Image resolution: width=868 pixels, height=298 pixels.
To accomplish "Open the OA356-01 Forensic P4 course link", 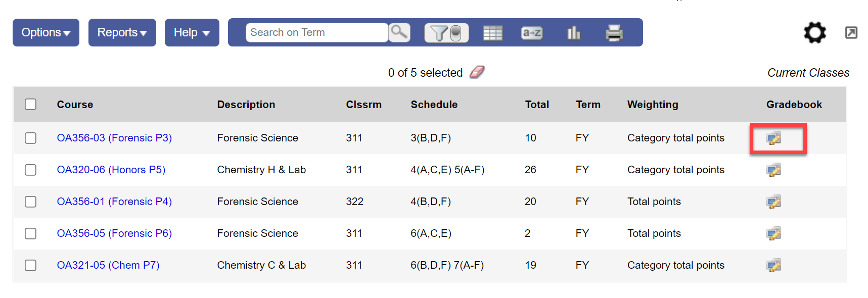I will tap(114, 201).
